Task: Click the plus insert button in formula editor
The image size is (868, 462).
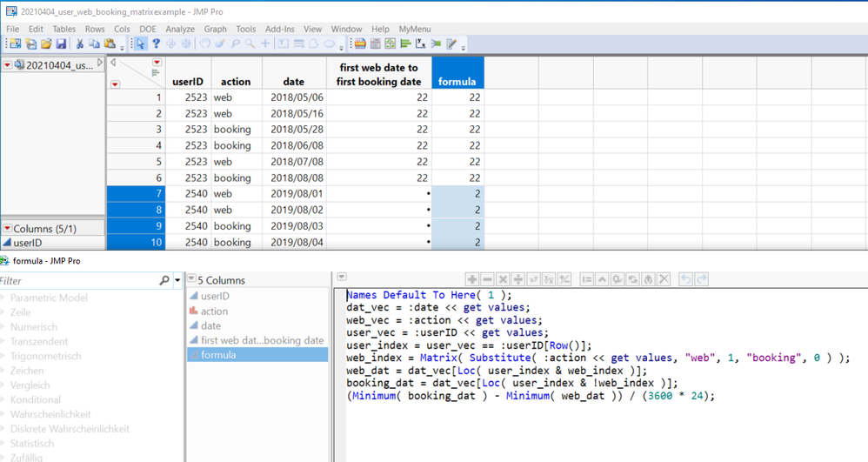Action: point(471,279)
